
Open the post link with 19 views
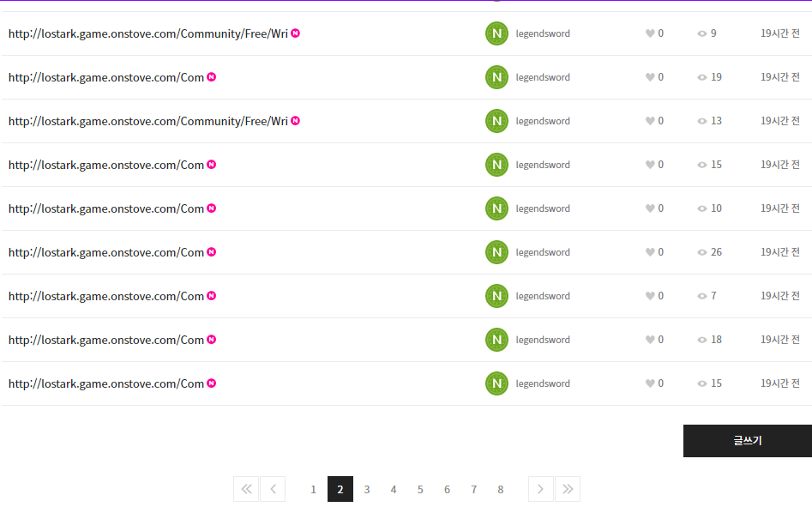106,77
